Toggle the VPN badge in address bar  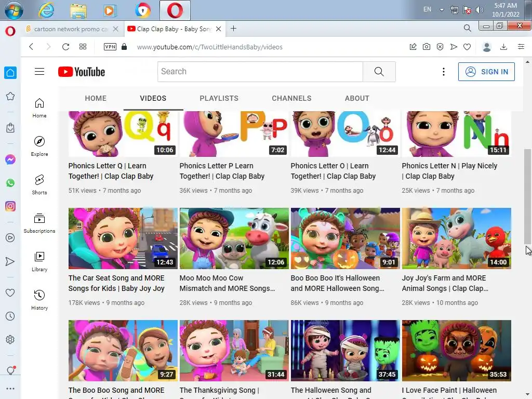click(x=110, y=47)
